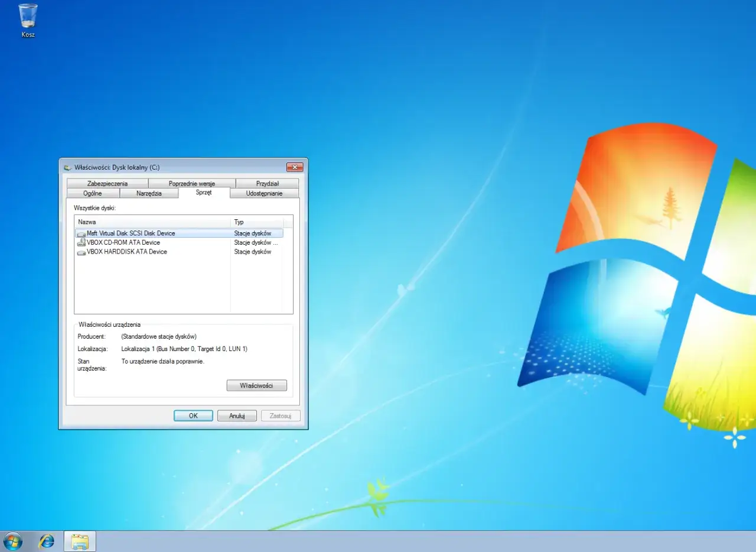756x552 pixels.
Task: Click the disk icon in dialog title bar
Action: coord(68,167)
